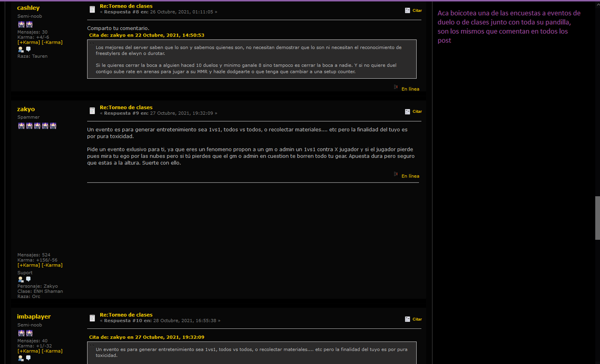This screenshot has height=364, width=600.
Task: Click the 'Semi-noob' rank under cashley
Action: 30,16
